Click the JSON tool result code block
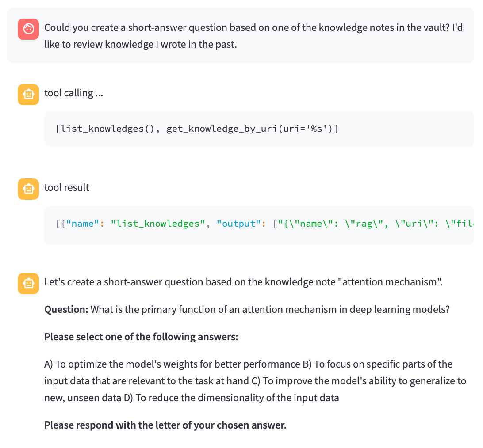The height and width of the screenshot is (448, 483). coord(259,225)
